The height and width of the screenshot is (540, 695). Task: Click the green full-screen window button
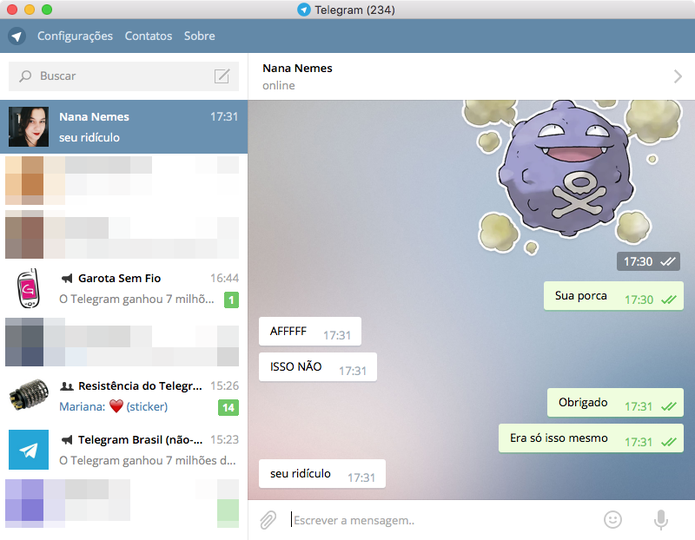tap(47, 9)
